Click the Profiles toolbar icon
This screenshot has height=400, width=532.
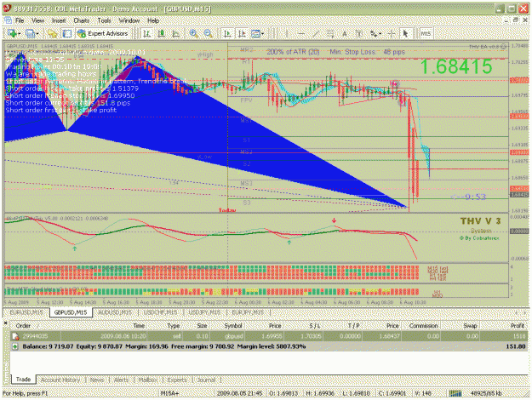point(30,33)
